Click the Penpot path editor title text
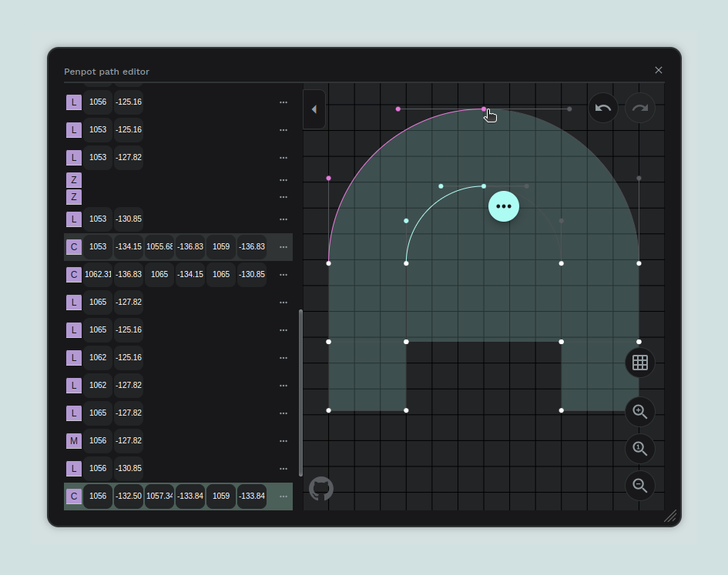Viewport: 728px width, 575px height. pyautogui.click(x=107, y=72)
